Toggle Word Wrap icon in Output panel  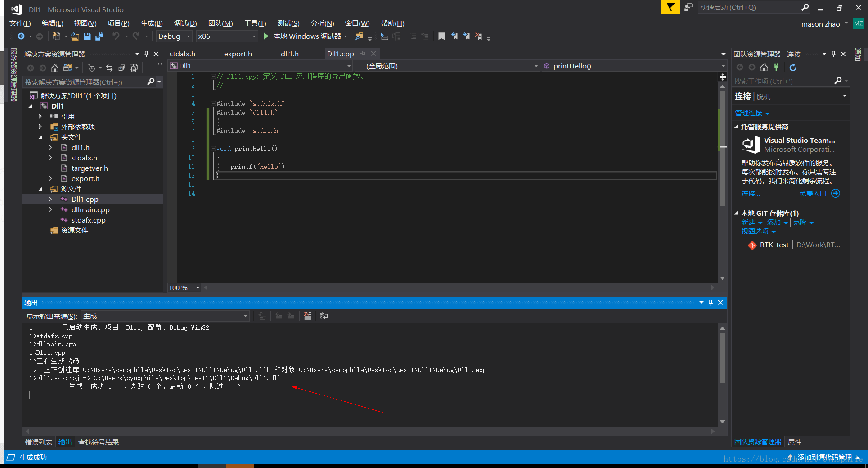coord(324,316)
